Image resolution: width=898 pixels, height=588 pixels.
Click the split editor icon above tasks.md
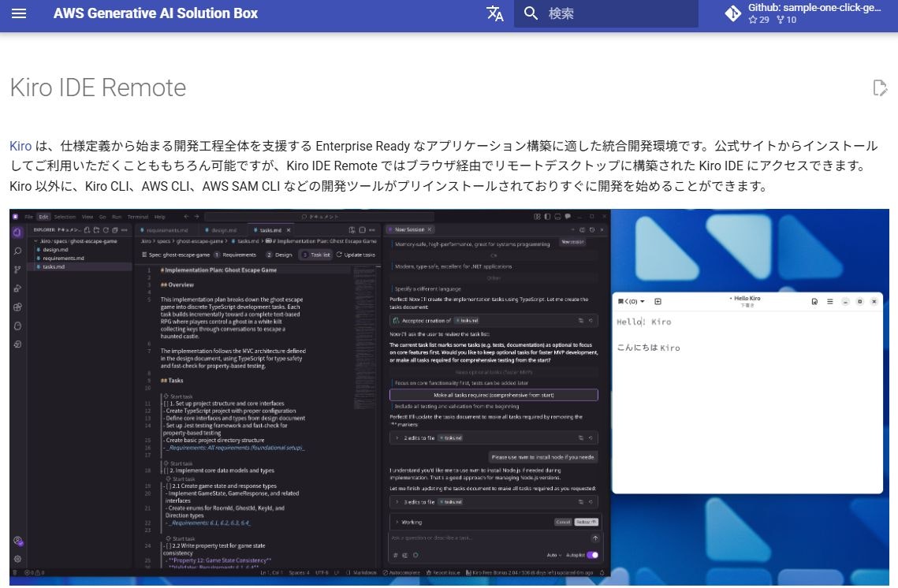(362, 230)
